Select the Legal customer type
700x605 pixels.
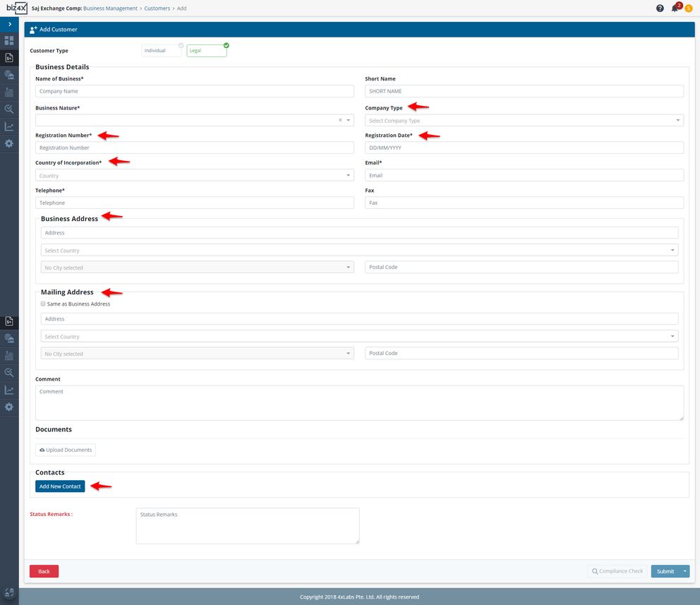206,51
